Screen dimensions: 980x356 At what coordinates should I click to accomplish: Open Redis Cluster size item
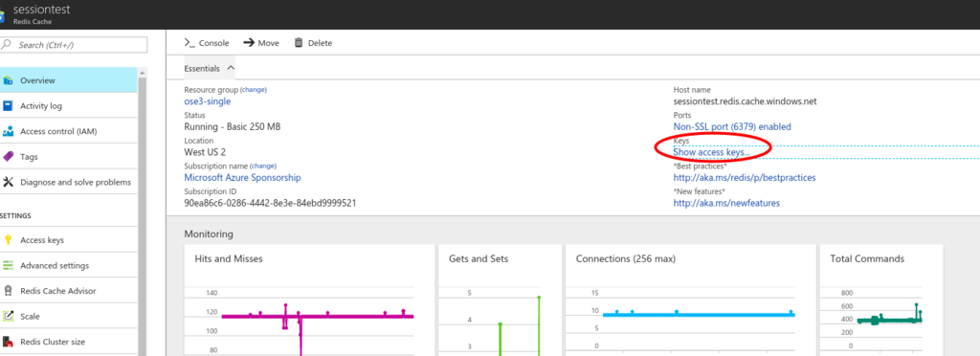click(x=69, y=342)
